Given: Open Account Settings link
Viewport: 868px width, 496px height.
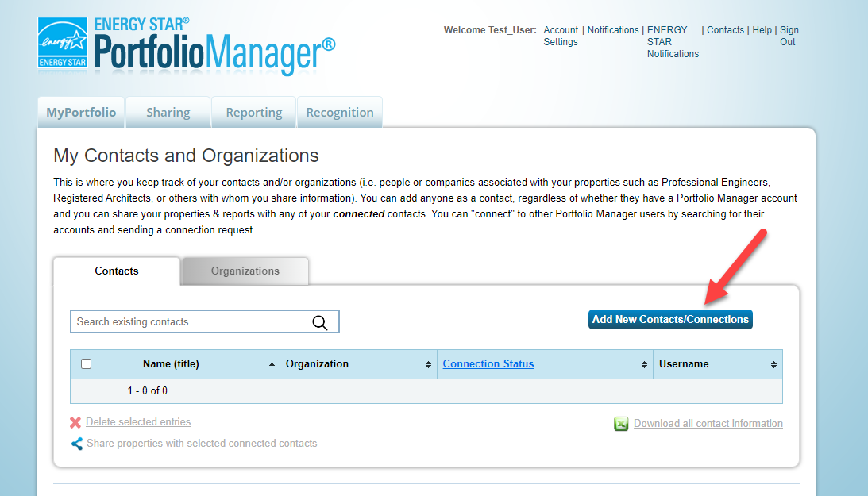Looking at the screenshot, I should [x=561, y=36].
